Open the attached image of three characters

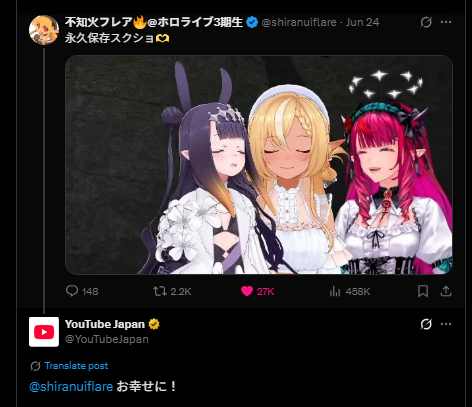[x=259, y=165]
